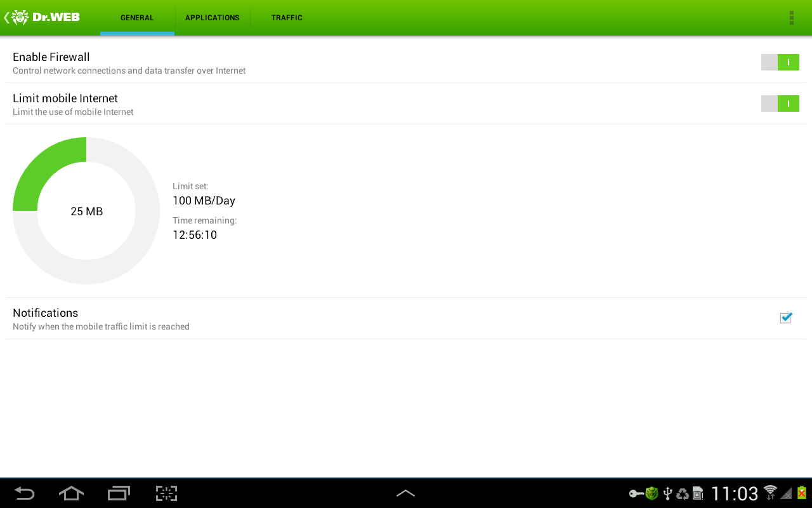The height and width of the screenshot is (508, 812).
Task: Tap the 11:03 clock in status bar
Action: [x=735, y=493]
